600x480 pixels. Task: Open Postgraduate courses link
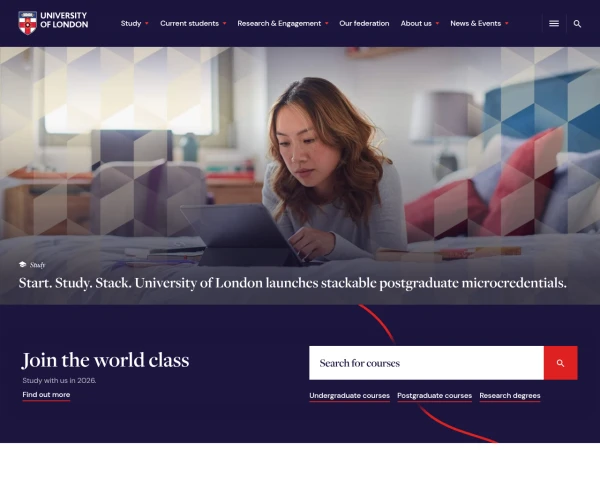tap(434, 396)
